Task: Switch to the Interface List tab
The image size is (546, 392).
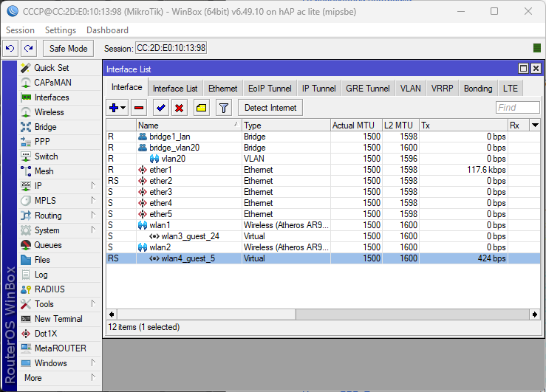Action: click(x=175, y=89)
